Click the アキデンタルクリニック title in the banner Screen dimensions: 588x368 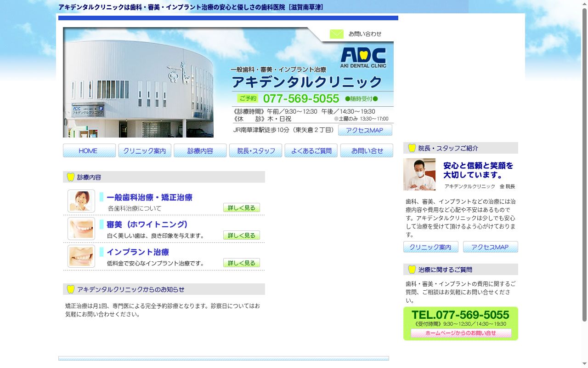coord(307,82)
